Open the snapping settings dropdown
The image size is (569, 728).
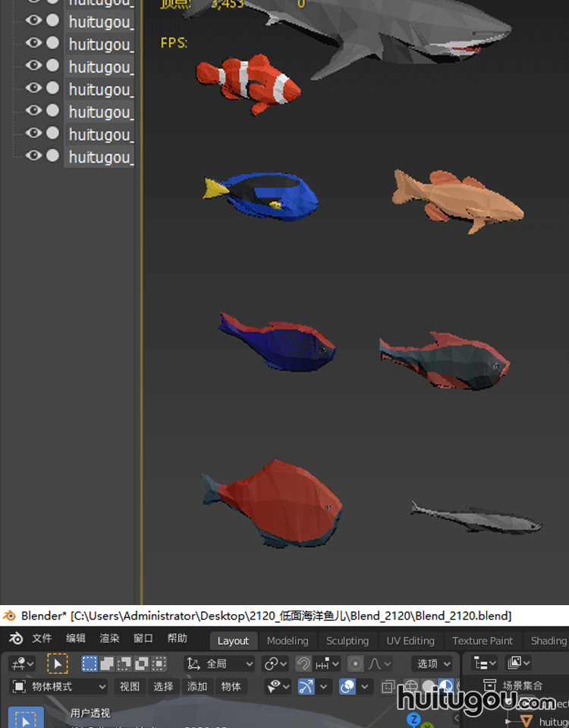click(327, 664)
